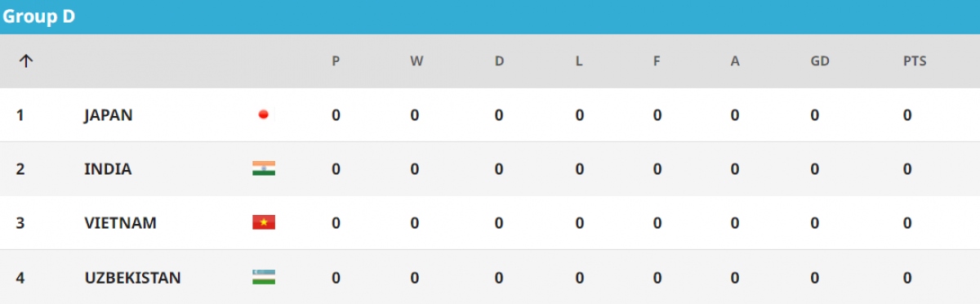Image resolution: width=980 pixels, height=304 pixels.
Task: Click the up-arrow sort icon
Action: click(x=25, y=61)
